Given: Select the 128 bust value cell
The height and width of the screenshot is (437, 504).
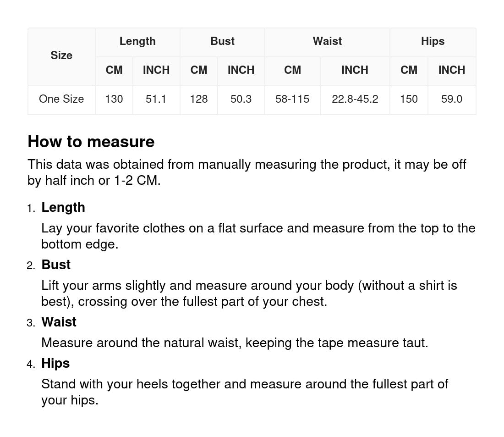Looking at the screenshot, I should point(199,99).
